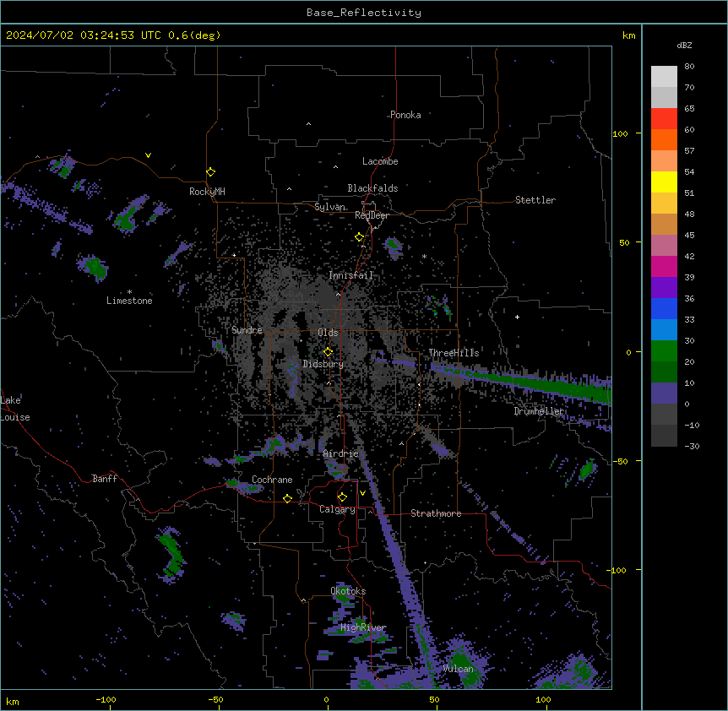Select the white 70-80 dBZ legend color
The width and height of the screenshot is (728, 711).
coord(664,77)
